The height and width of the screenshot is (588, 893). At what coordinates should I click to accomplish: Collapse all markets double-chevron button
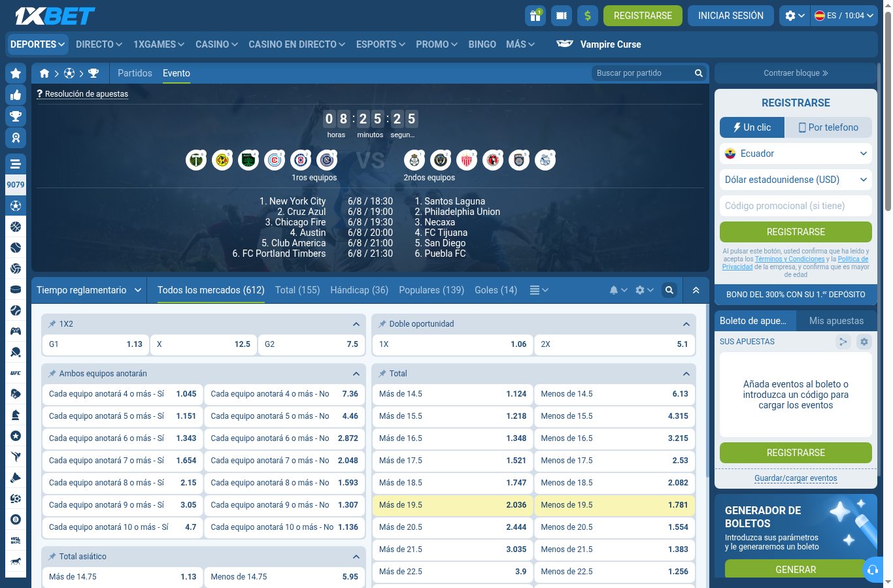pos(696,290)
